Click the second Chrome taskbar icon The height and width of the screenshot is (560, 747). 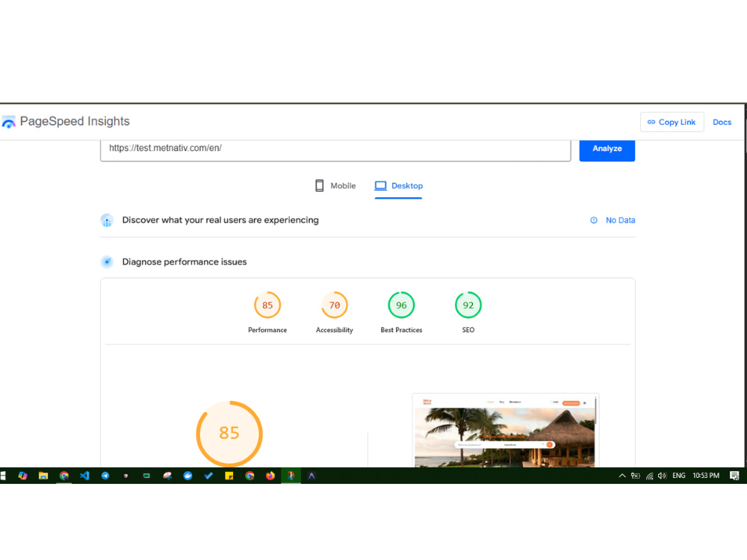[x=249, y=476]
